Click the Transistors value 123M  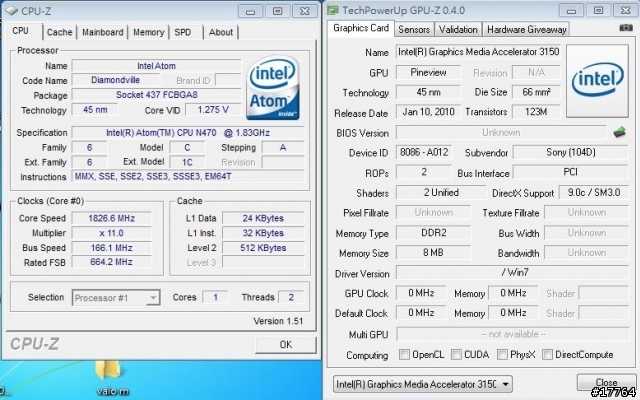point(536,112)
